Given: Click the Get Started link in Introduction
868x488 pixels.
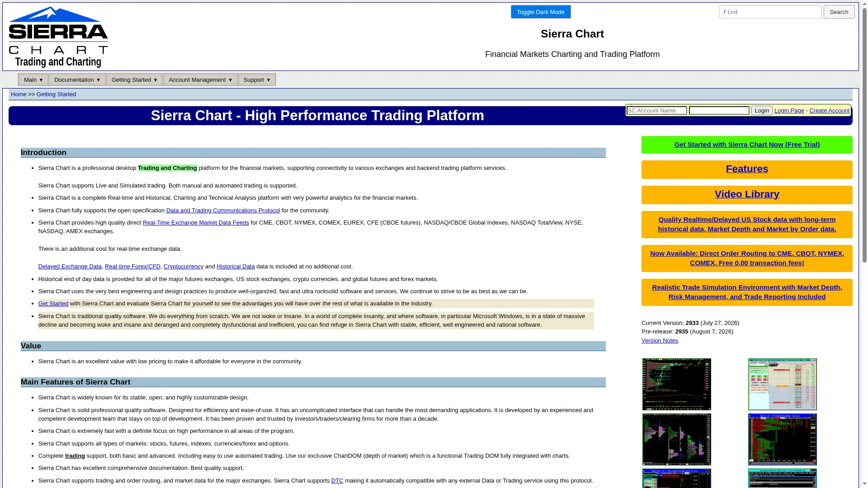Looking at the screenshot, I should [53, 304].
